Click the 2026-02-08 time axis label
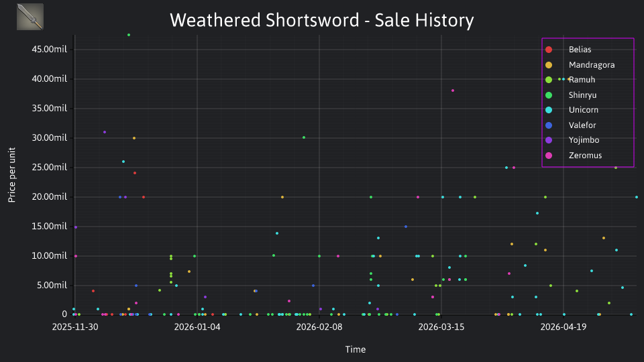Image resolution: width=644 pixels, height=362 pixels. coord(319,327)
